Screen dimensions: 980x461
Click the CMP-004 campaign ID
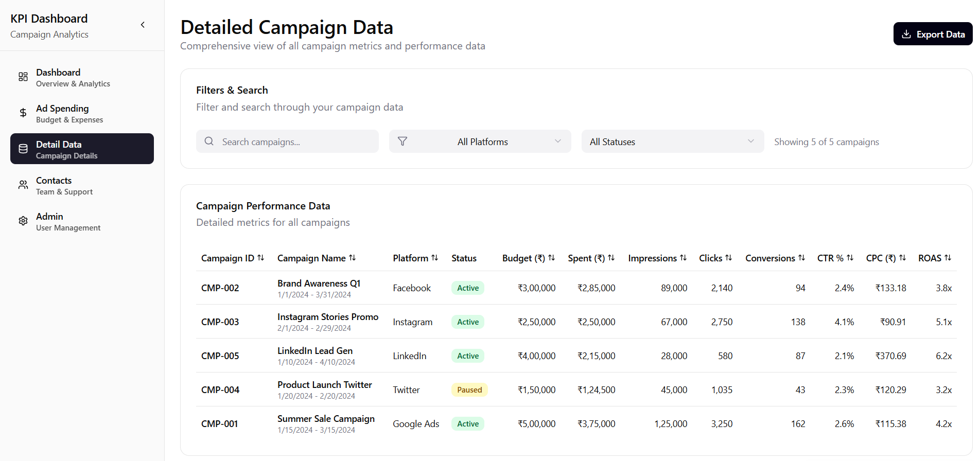pos(220,390)
